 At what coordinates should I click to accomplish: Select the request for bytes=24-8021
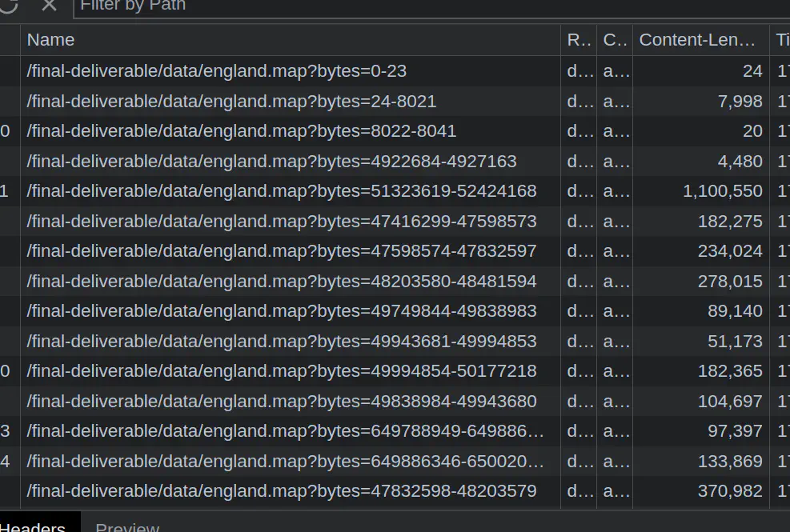pos(232,102)
